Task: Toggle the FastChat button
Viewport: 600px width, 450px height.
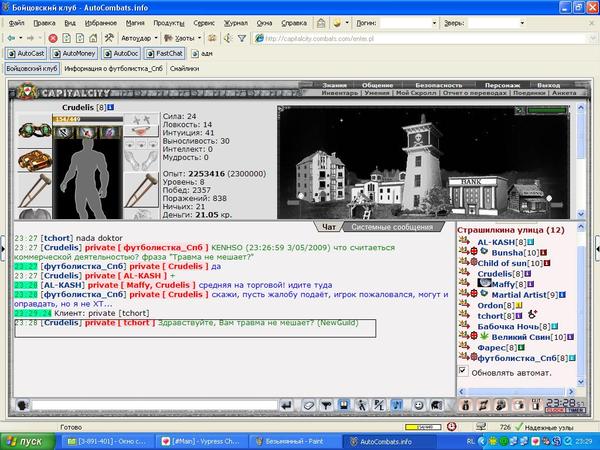Action: [165, 54]
